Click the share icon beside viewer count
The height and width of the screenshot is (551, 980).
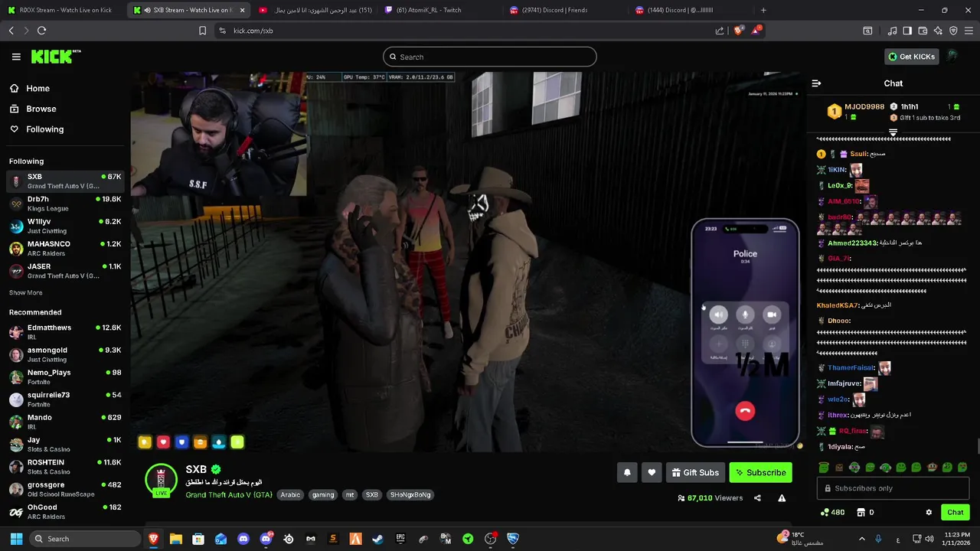pyautogui.click(x=757, y=498)
